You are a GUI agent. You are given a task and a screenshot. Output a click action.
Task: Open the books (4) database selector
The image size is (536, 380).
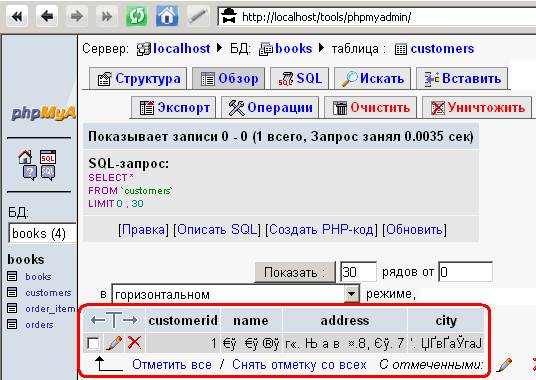point(42,233)
